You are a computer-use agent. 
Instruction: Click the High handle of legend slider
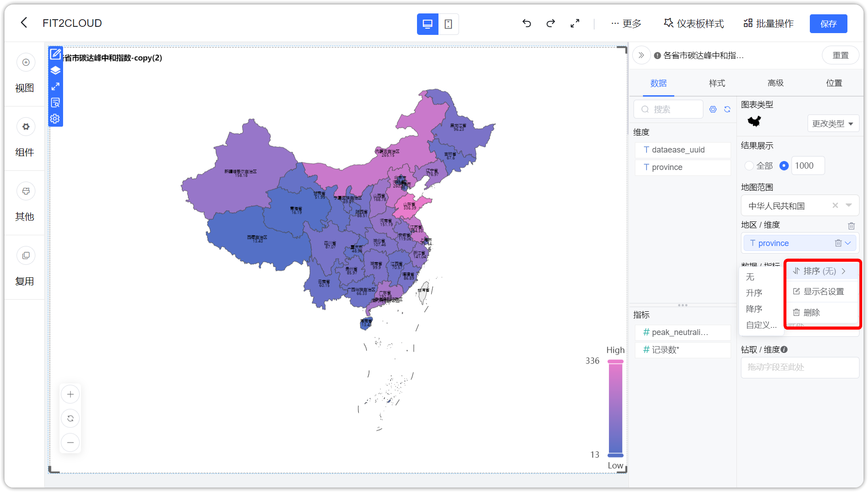(616, 361)
